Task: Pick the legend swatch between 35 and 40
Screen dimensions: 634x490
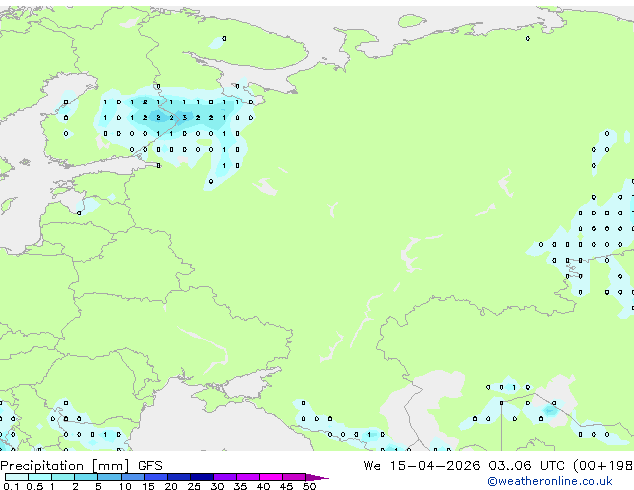Action: (248, 477)
